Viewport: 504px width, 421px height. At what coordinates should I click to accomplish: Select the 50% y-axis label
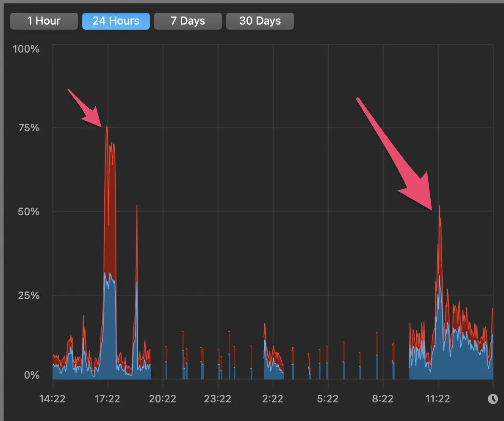pos(29,211)
